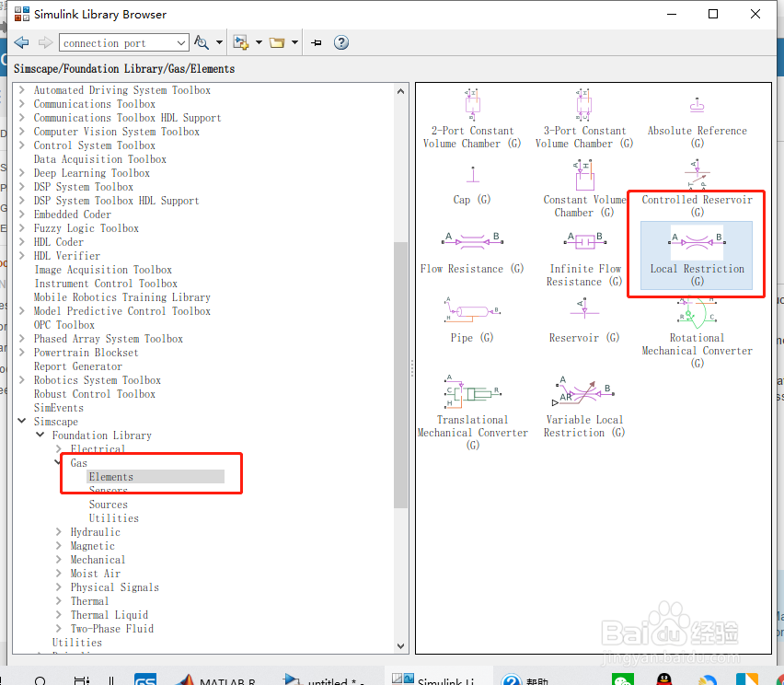Select the Flow Resistance (G) block
Screen dimensions: 784x685
click(x=472, y=254)
